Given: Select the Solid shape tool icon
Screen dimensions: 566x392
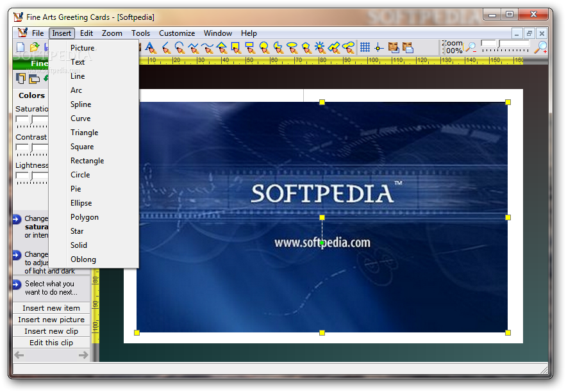Looking at the screenshot, I should 334,47.
